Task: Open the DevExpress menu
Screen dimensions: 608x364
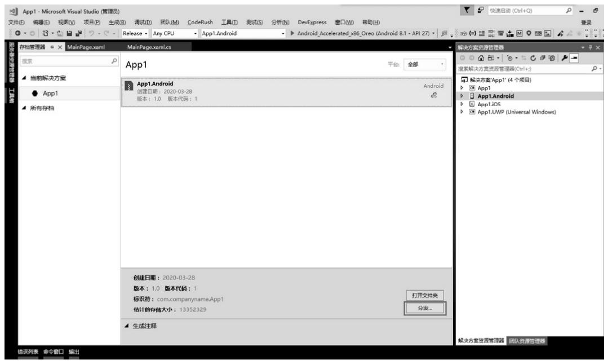Action: tap(312, 22)
